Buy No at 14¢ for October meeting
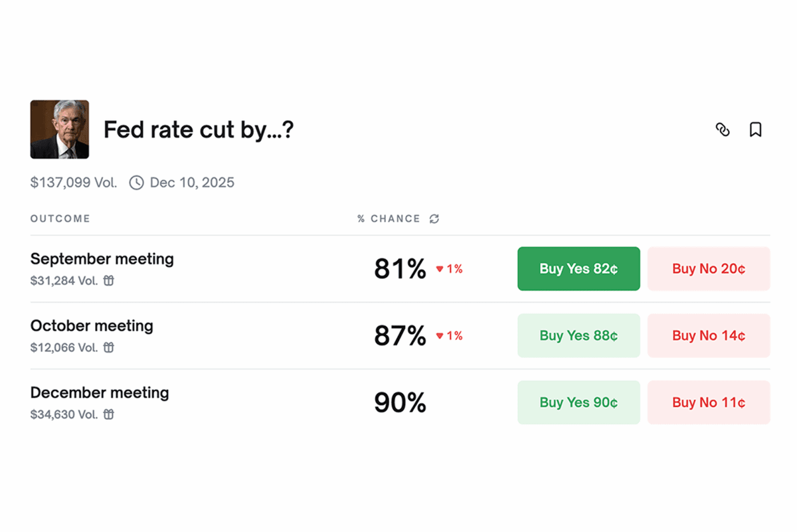 click(x=709, y=335)
